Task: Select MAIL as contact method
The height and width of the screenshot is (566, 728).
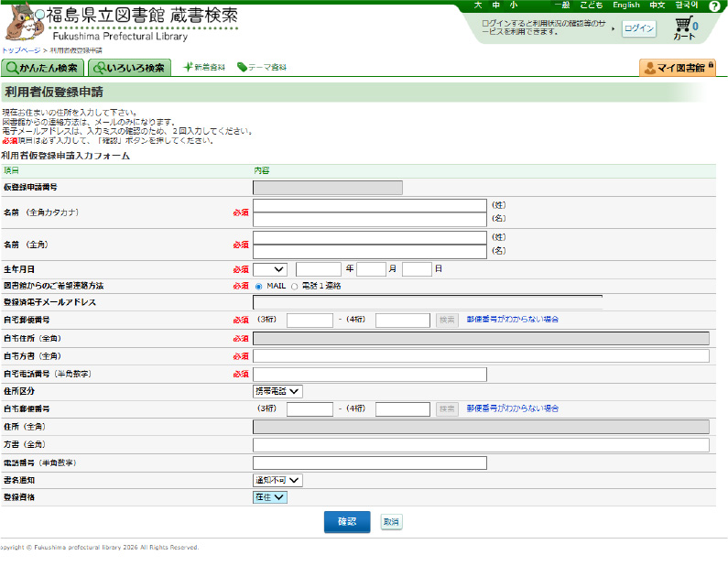Action: [x=258, y=286]
